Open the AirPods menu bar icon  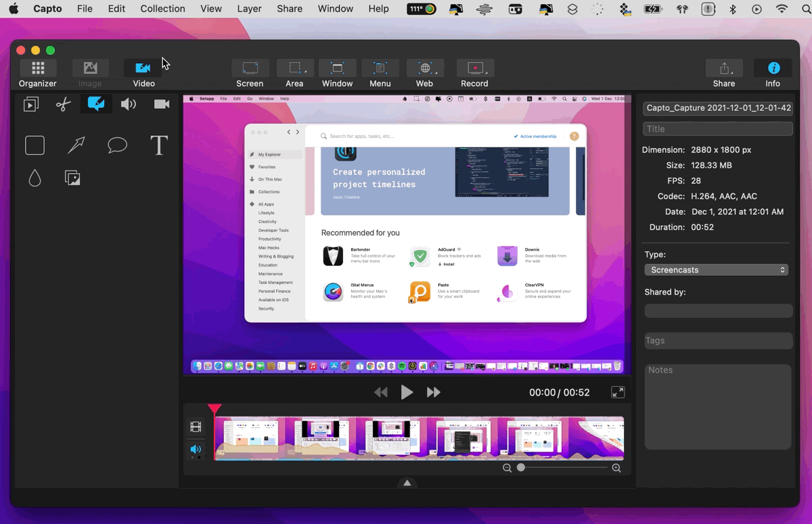(682, 9)
